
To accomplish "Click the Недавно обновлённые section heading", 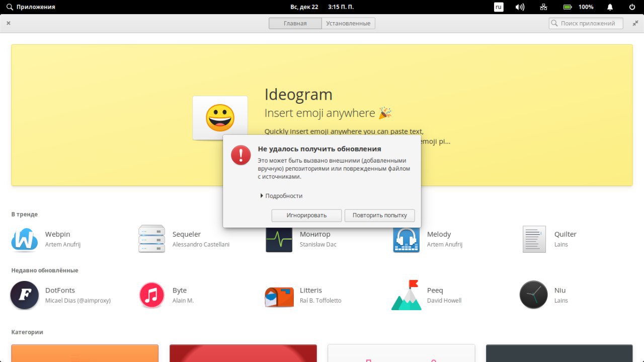I will click(x=45, y=270).
